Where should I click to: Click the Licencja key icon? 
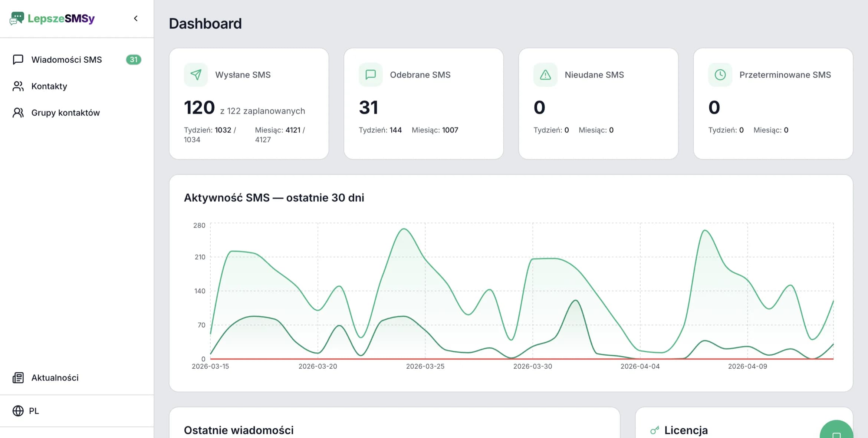coord(655,430)
